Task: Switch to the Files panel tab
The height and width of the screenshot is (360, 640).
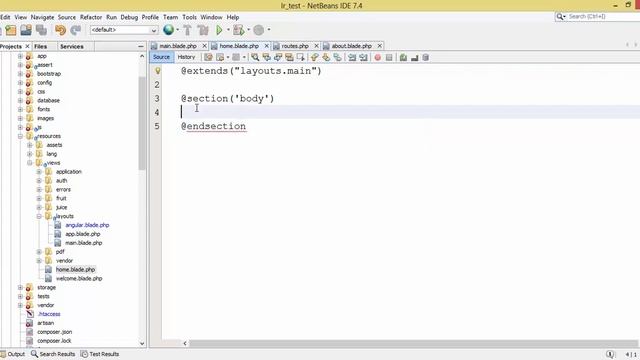Action: pyautogui.click(x=40, y=47)
